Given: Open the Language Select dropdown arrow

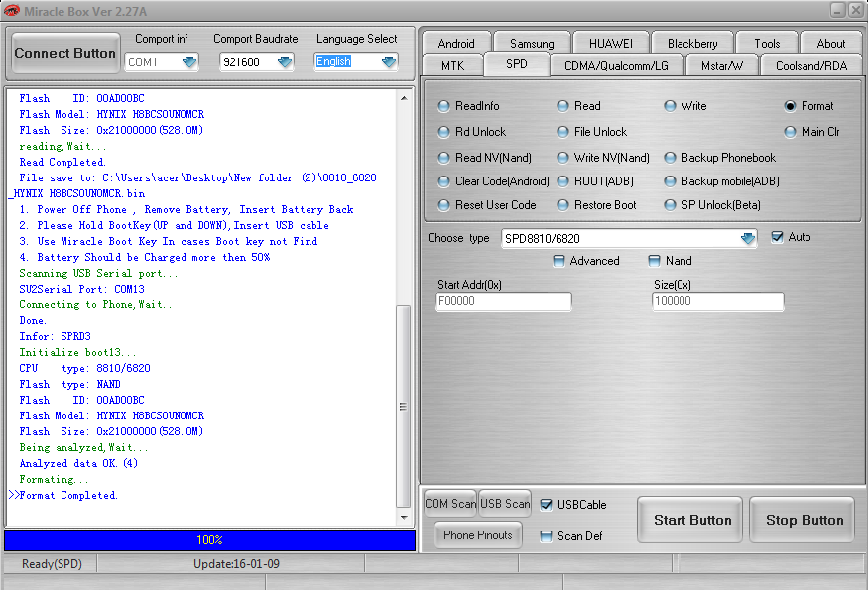Looking at the screenshot, I should [x=389, y=62].
